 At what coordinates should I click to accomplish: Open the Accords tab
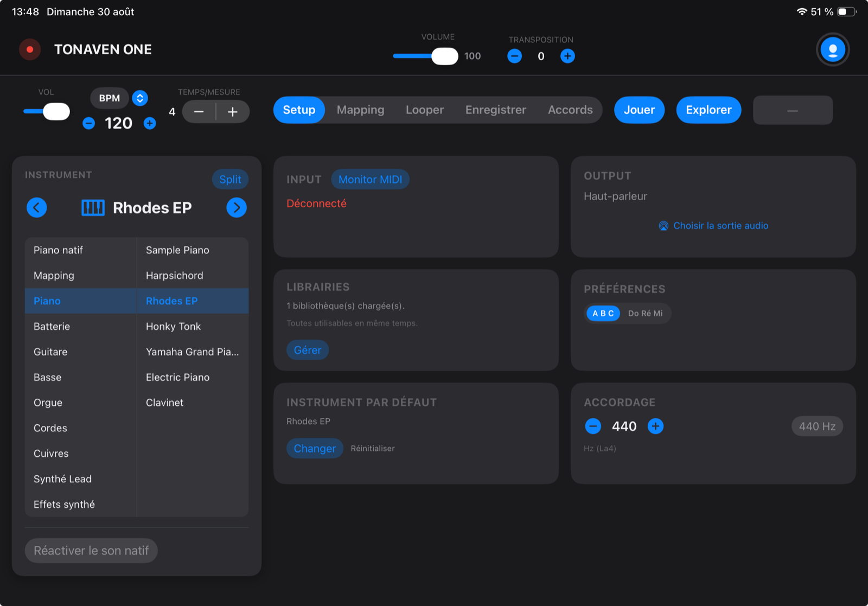tap(570, 110)
